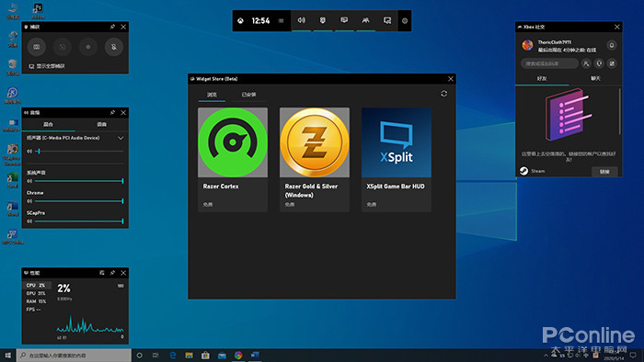Launch Microsoft Edge from taskbar
This screenshot has width=644, height=362.
click(173, 356)
